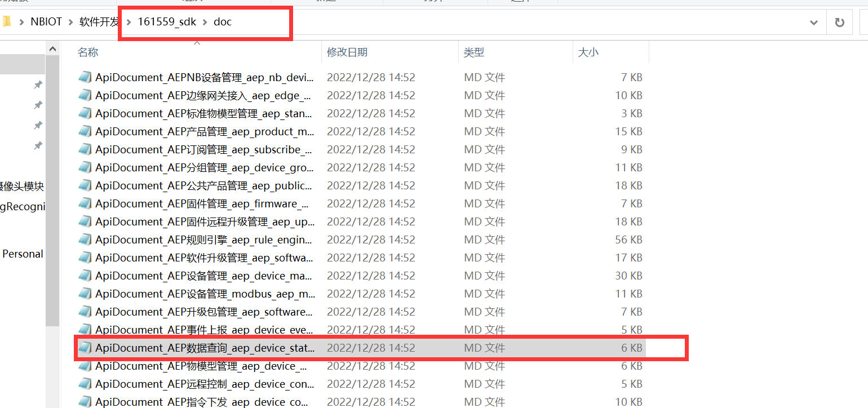Go to 161559_sdk folder in breadcrumb
This screenshot has height=408, width=868.
point(167,22)
